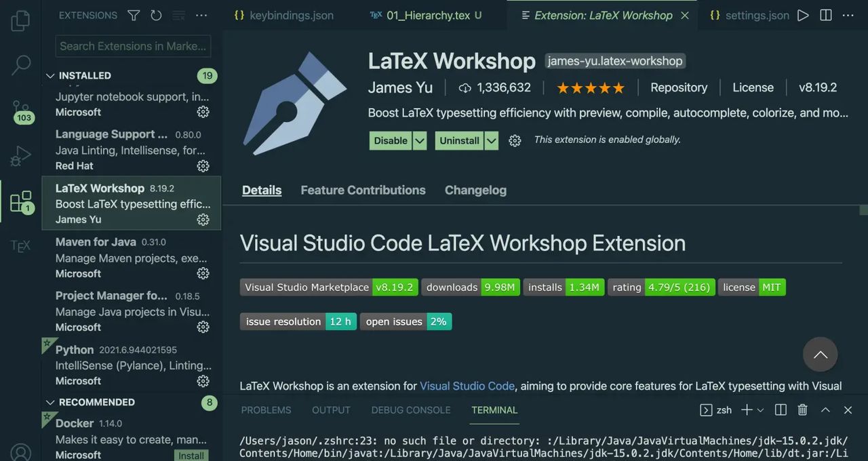
Task: Kill the terminal with the trash icon
Action: click(x=803, y=409)
